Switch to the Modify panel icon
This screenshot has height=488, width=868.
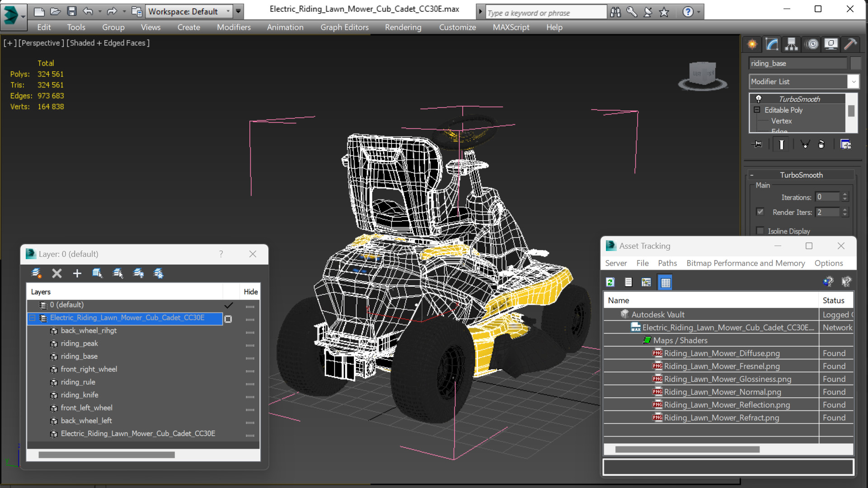(x=772, y=44)
